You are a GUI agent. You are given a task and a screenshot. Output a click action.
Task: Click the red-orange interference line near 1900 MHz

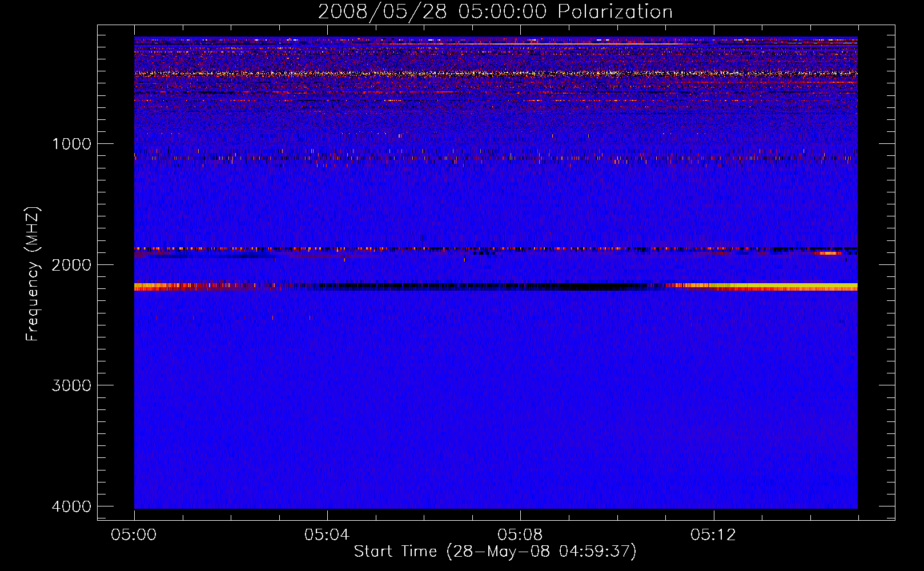(496, 249)
